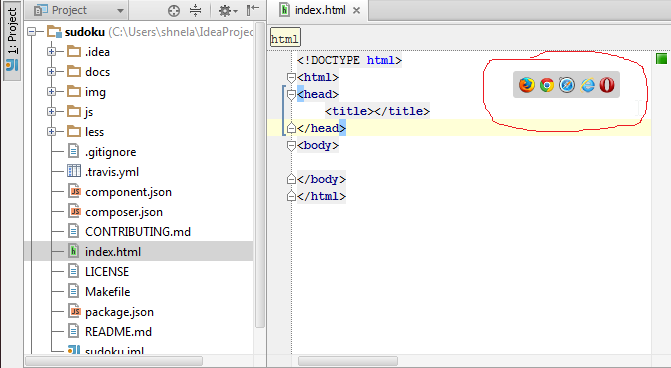Select README.md in project tree

pyautogui.click(x=119, y=332)
